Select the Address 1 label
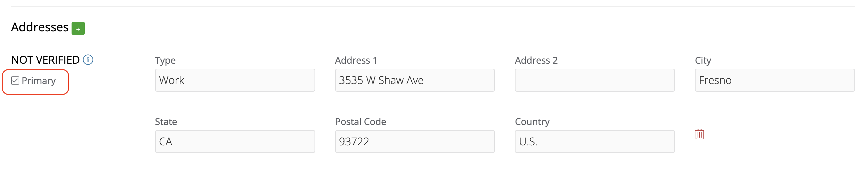 pyautogui.click(x=356, y=60)
